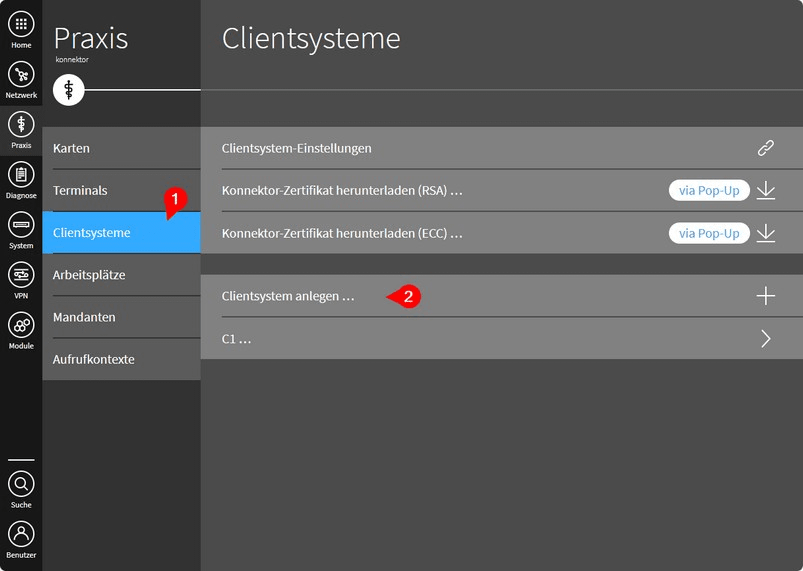The height and width of the screenshot is (571, 803).
Task: Open the Module icon
Action: click(x=21, y=325)
